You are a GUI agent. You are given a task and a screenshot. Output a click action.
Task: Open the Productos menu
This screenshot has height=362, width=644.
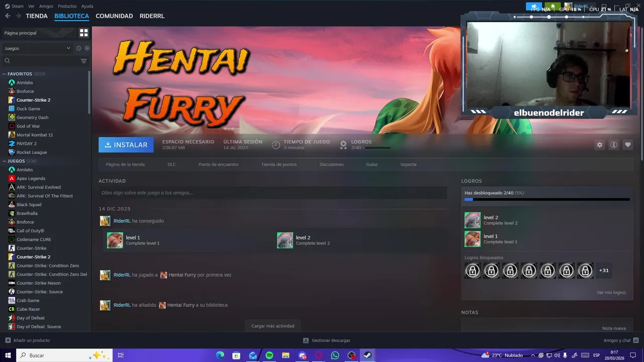click(67, 6)
